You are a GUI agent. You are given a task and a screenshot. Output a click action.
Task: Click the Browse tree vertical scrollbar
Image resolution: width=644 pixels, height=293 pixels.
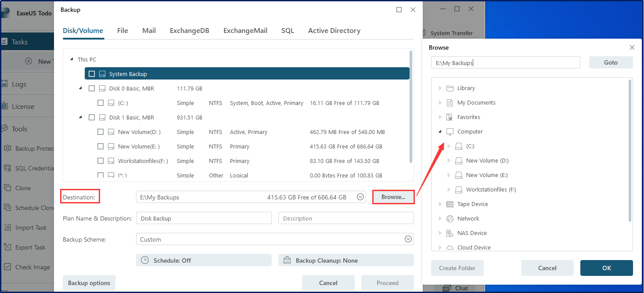630,149
